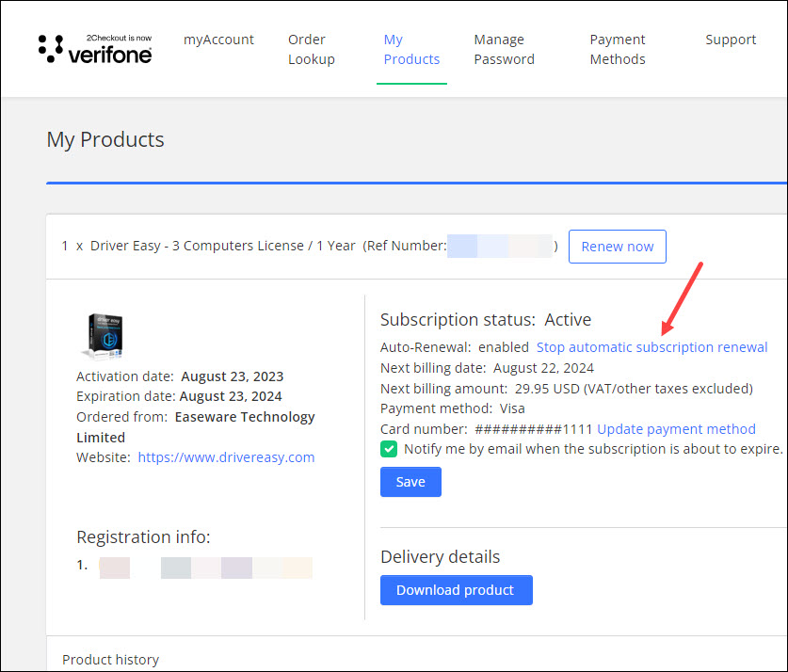The image size is (788, 672).
Task: Open Manage Password page
Action: pos(504,49)
